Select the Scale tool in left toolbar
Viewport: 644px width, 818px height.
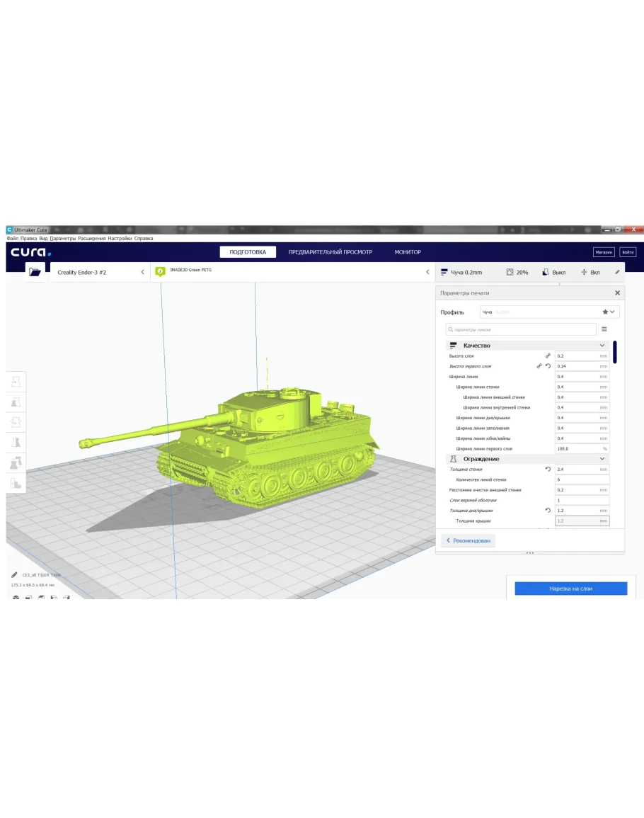[x=16, y=402]
